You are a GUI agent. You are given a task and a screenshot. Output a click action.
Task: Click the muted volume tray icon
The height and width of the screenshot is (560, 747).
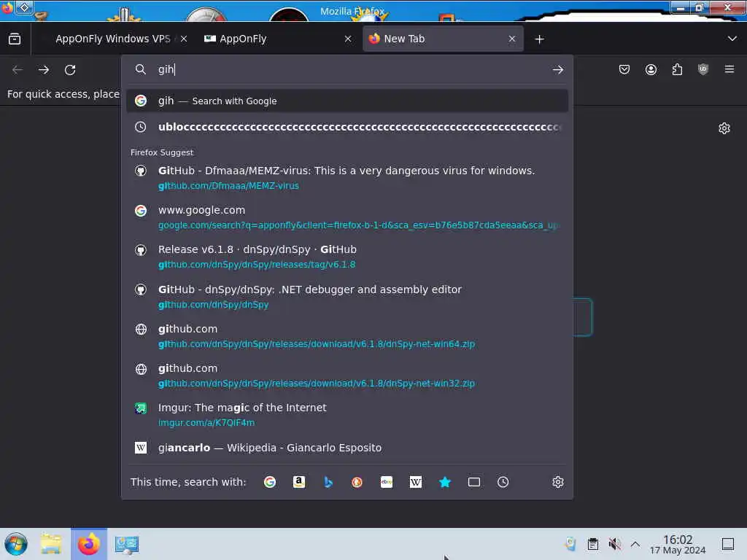click(x=614, y=544)
